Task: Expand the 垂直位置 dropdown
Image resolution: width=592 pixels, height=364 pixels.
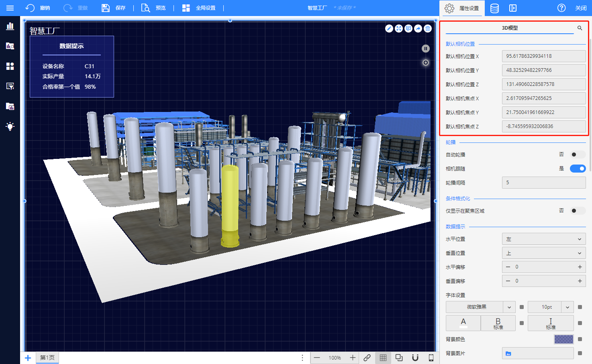Action: tap(543, 253)
